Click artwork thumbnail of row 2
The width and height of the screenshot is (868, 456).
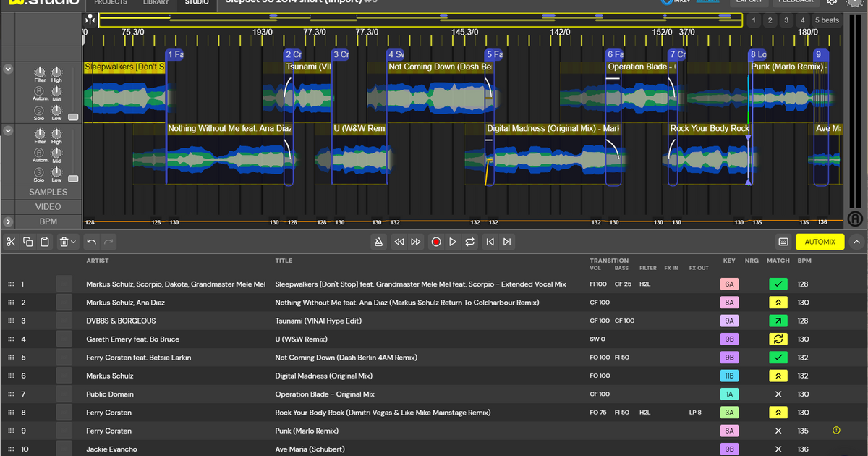tap(64, 303)
